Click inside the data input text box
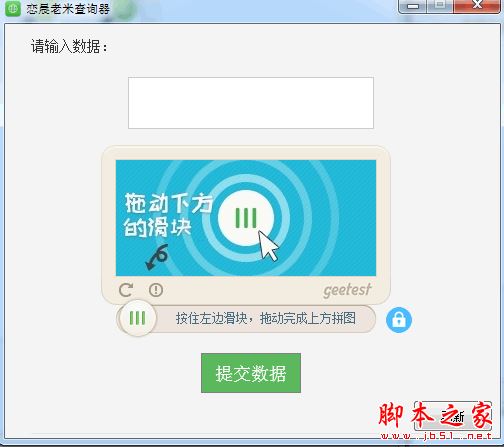The width and height of the screenshot is (504, 447). coord(251,103)
